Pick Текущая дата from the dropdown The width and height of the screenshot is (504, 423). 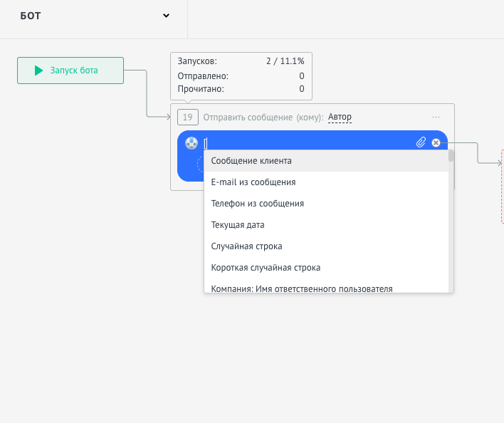coord(326,225)
